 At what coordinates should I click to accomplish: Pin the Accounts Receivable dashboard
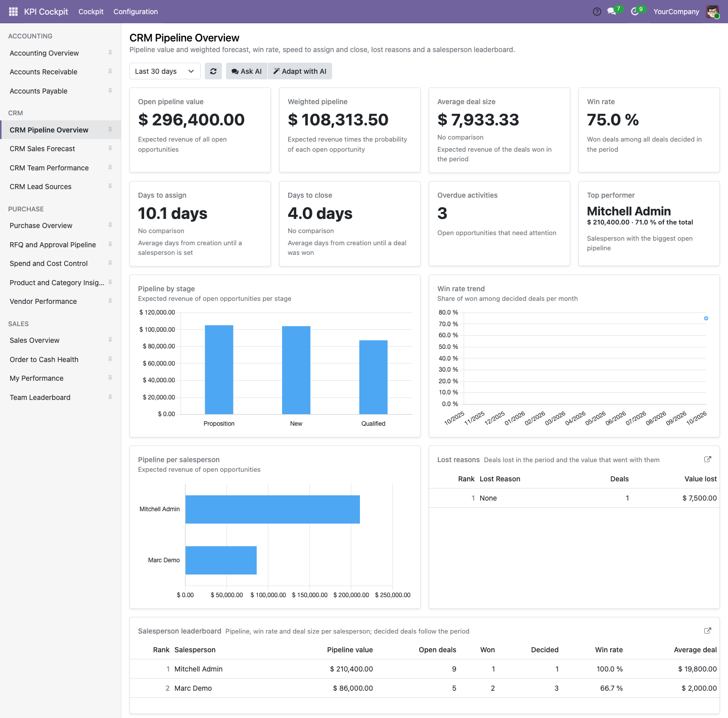click(x=110, y=72)
